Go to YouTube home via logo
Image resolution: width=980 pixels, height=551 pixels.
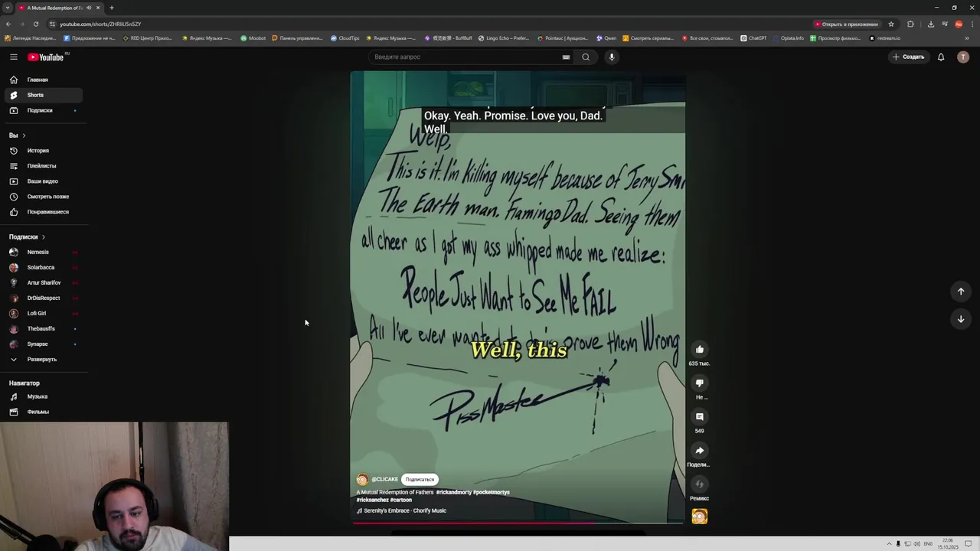pos(46,57)
